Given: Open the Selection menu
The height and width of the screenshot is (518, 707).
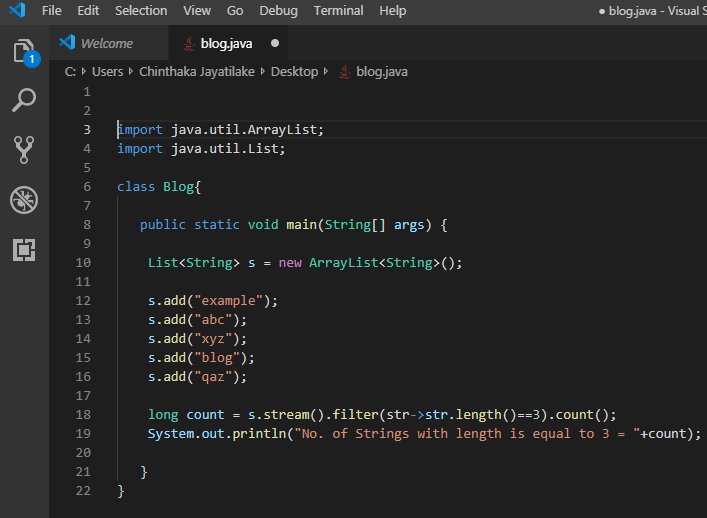Looking at the screenshot, I should (141, 10).
